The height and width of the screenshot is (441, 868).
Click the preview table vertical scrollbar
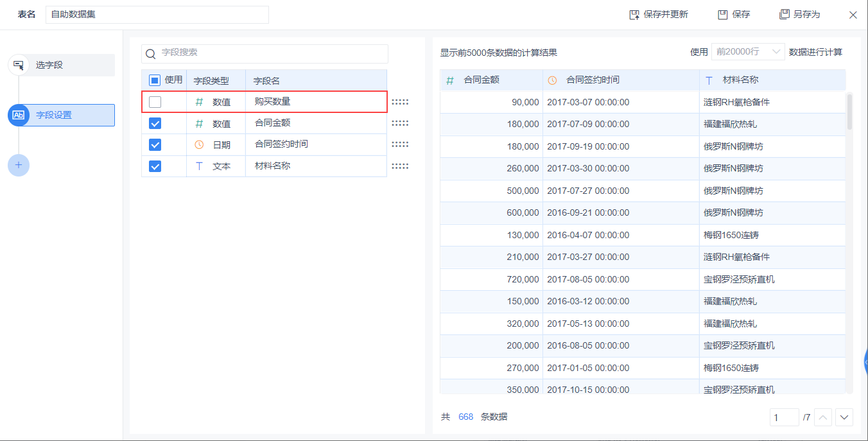pyautogui.click(x=850, y=111)
